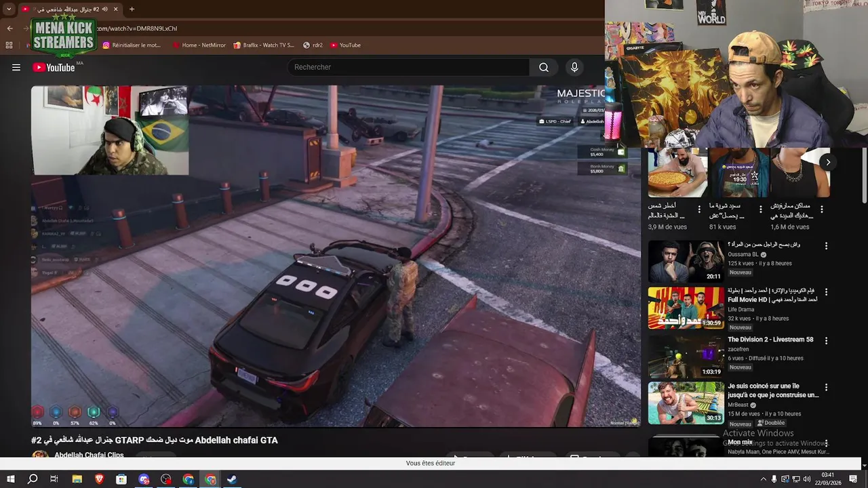Open Discord from taskbar
This screenshot has height=488, width=868.
[x=144, y=479]
